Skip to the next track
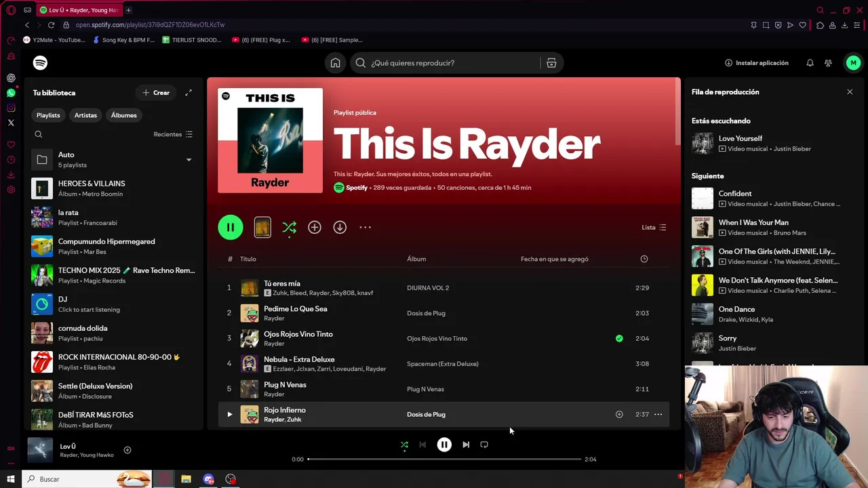 (x=466, y=445)
